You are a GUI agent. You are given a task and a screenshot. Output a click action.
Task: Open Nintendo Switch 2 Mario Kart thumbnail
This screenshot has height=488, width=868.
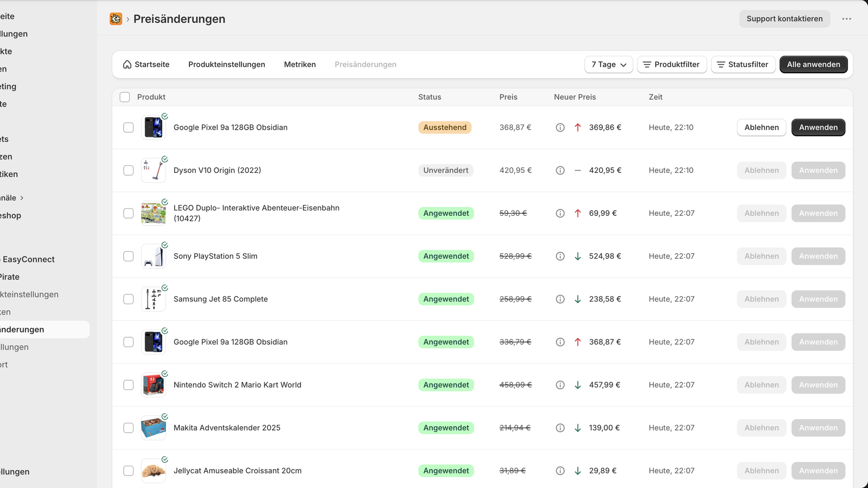click(154, 385)
